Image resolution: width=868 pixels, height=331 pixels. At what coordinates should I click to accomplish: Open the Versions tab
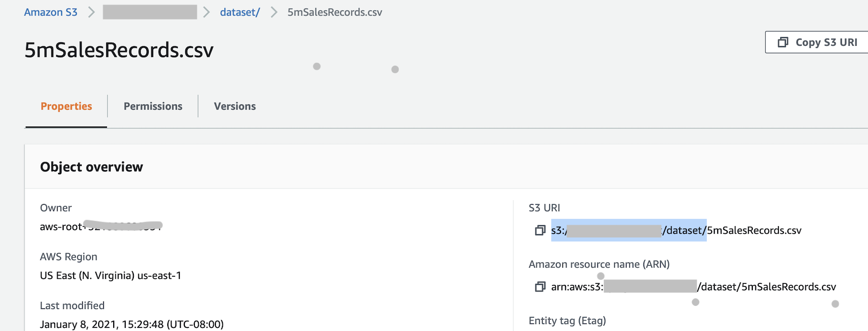(234, 106)
